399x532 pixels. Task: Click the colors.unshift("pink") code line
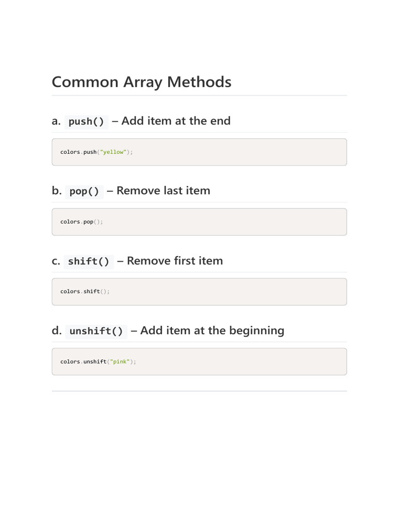pyautogui.click(x=98, y=362)
